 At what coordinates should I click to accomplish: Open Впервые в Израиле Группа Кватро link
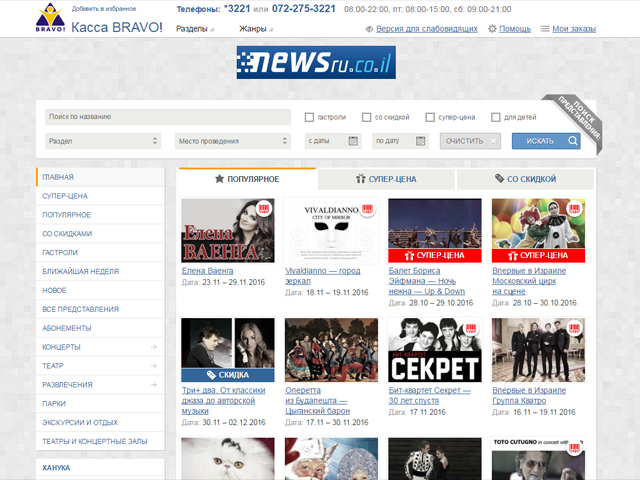pyautogui.click(x=529, y=396)
